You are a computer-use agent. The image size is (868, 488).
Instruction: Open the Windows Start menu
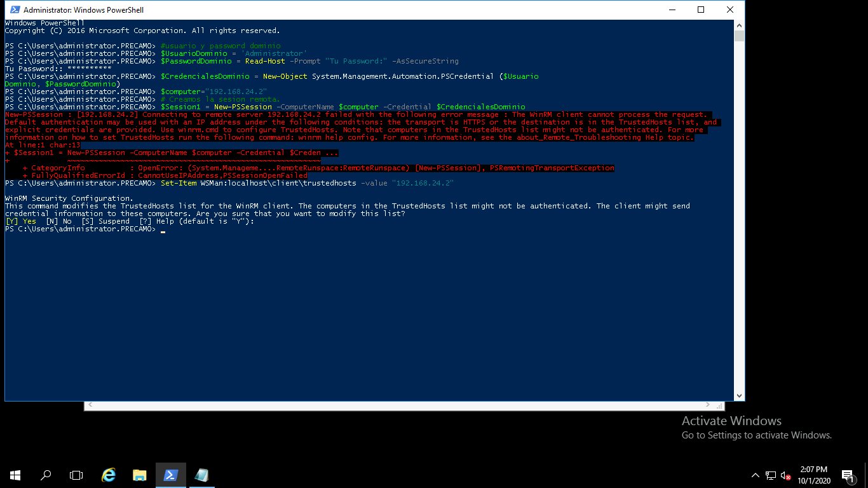coord(15,475)
